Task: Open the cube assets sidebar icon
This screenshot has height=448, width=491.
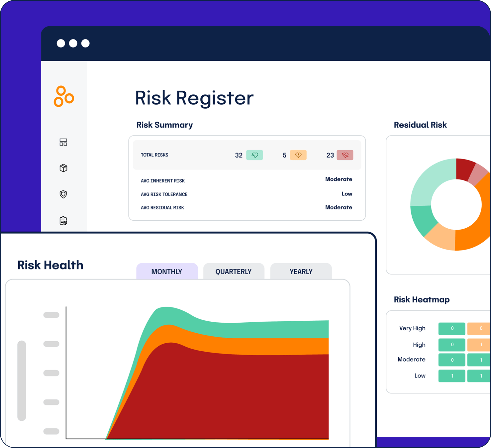Action: tap(63, 168)
